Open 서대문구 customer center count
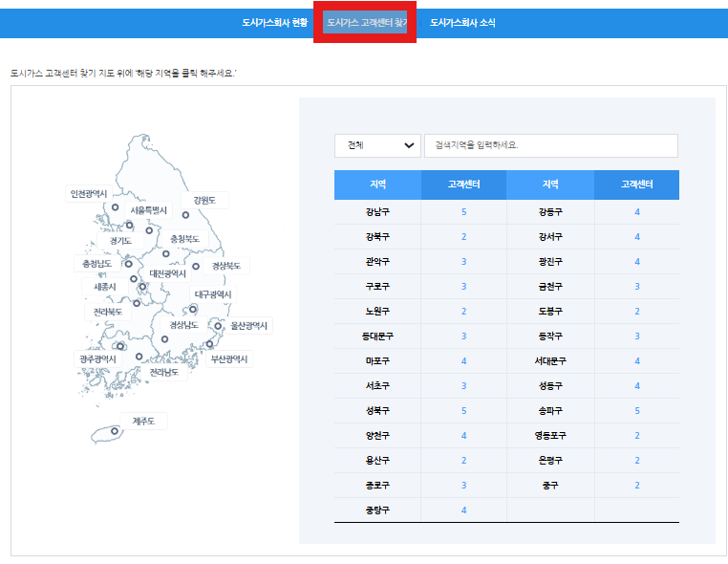Screen dimensions: 728x564 (x=637, y=361)
